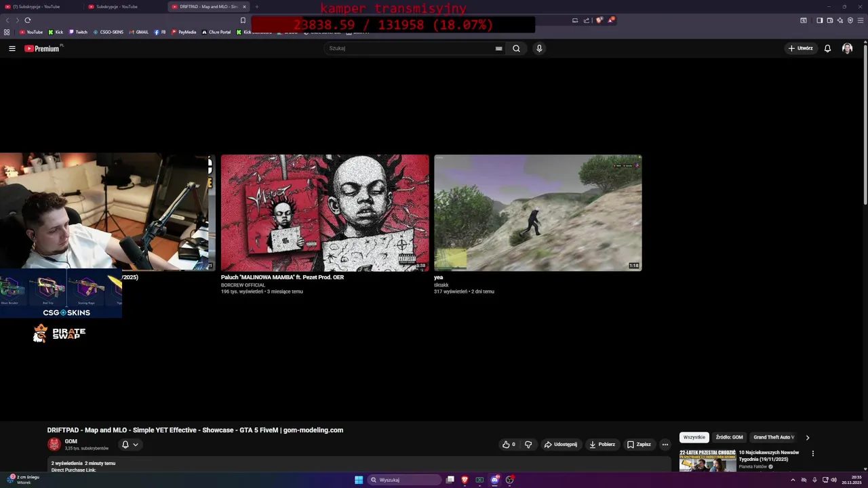The height and width of the screenshot is (488, 868).
Task: Open options for 10 Najciekawszych Newsów video
Action: [x=812, y=453]
